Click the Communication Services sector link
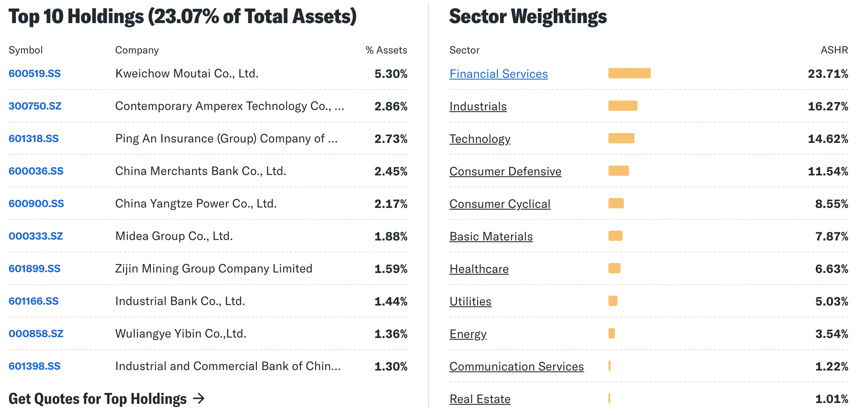The image size is (868, 415). [x=517, y=367]
